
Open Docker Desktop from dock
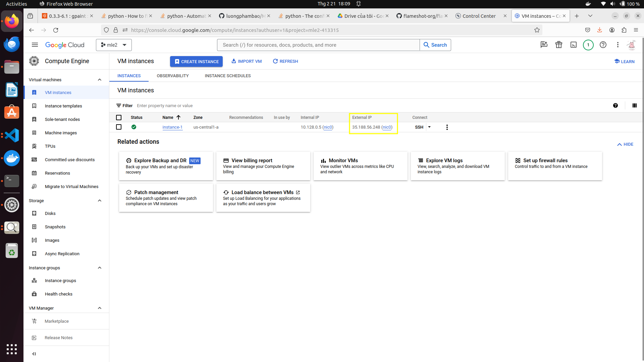12,158
